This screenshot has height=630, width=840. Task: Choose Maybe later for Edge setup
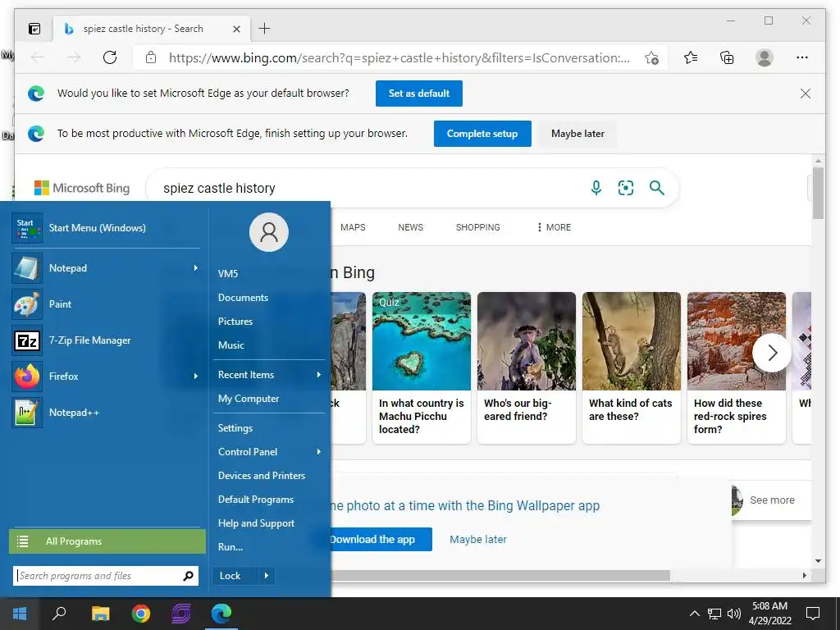pos(577,134)
